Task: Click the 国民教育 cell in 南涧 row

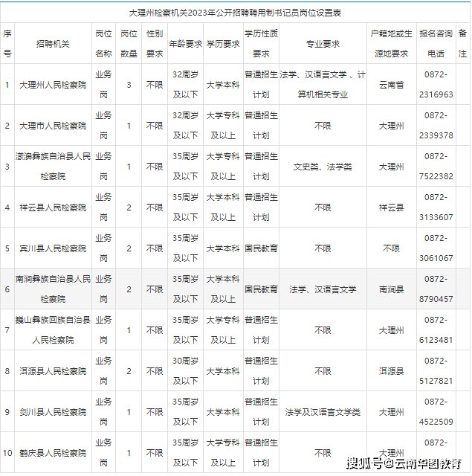Action: click(261, 289)
